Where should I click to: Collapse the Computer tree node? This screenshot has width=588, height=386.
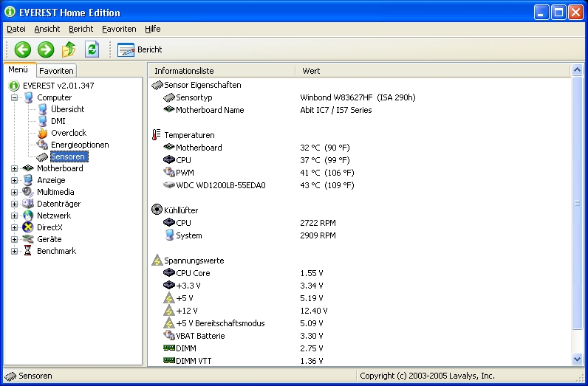coord(14,98)
